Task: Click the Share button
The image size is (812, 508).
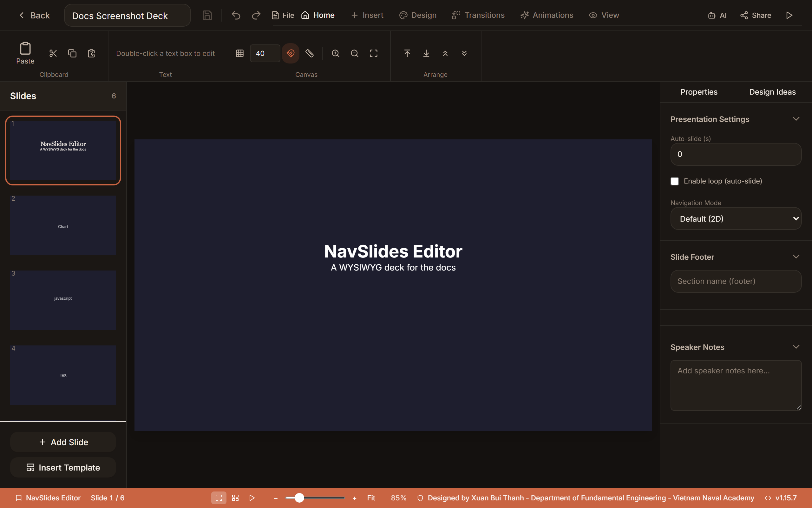Action: 756,16
